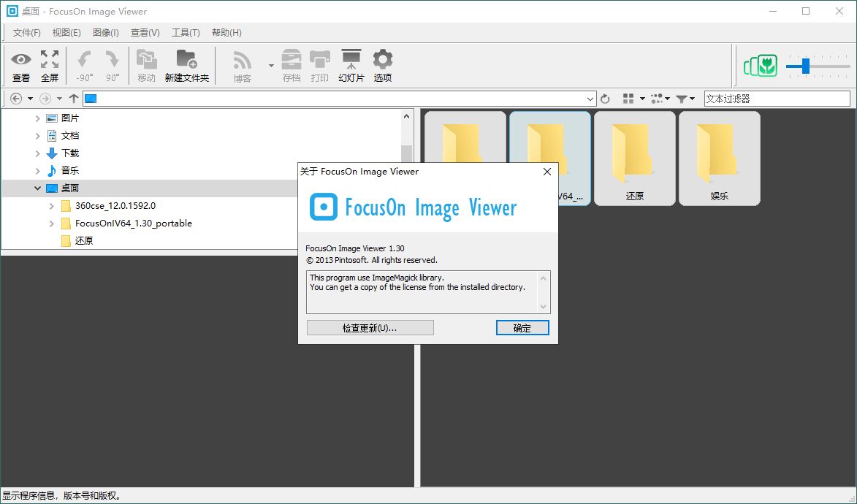Refresh the folder view
Viewport: 857px width, 504px height.
tap(605, 99)
